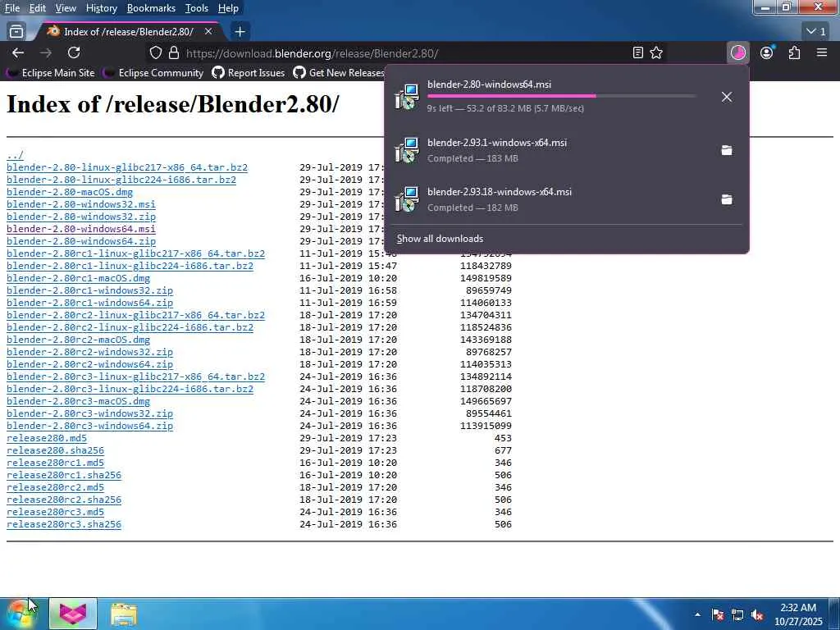This screenshot has width=840, height=630.
Task: Open the Tools menu
Action: coord(197,8)
